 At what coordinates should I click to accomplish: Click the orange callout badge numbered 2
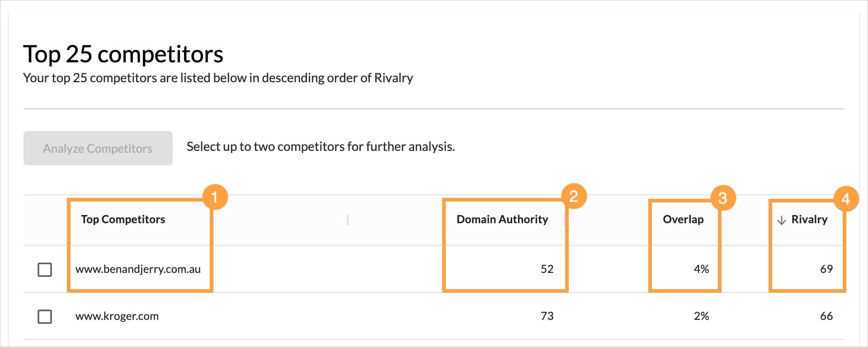coord(574,196)
